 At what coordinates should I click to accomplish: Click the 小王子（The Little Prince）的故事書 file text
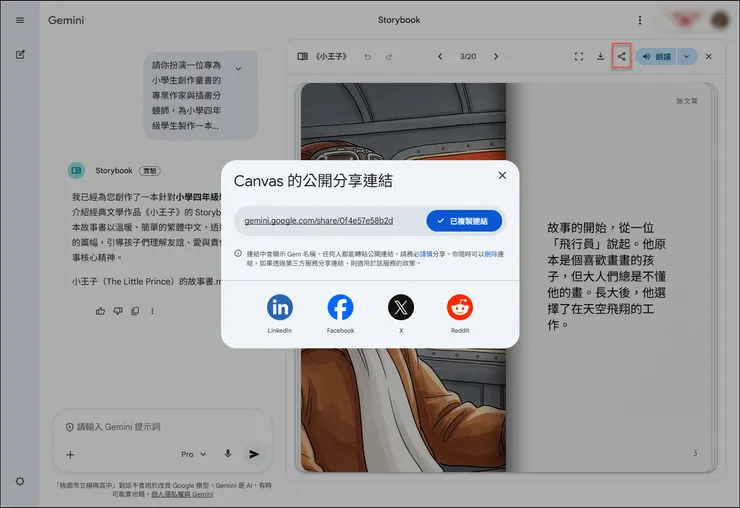[146, 281]
